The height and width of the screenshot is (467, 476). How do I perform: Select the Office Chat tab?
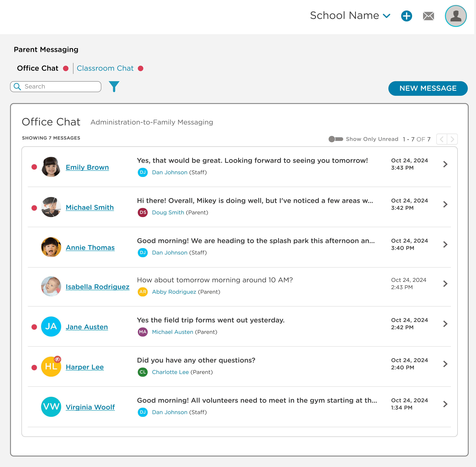click(38, 68)
